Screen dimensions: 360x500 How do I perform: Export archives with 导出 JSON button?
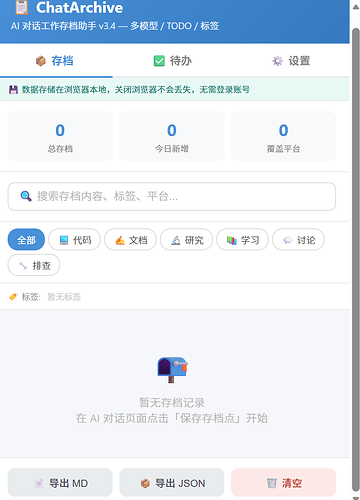[x=172, y=483]
